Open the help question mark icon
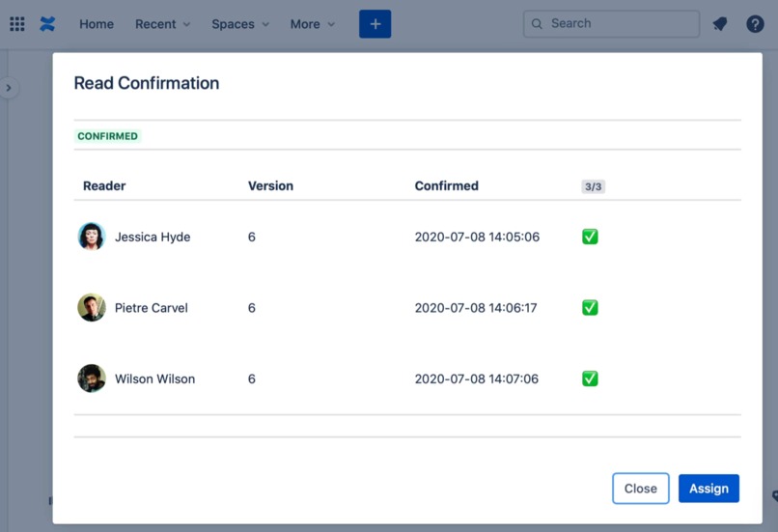This screenshot has height=532, width=778. (755, 24)
